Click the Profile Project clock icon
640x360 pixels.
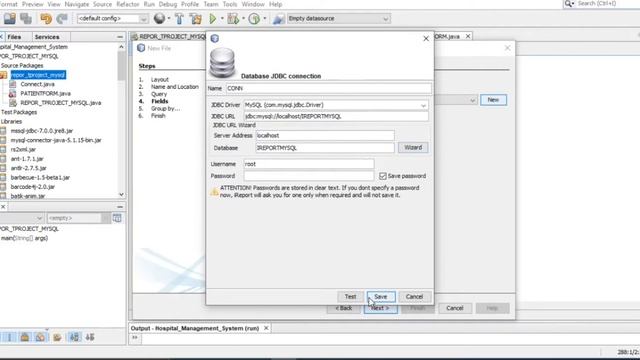coord(254,18)
